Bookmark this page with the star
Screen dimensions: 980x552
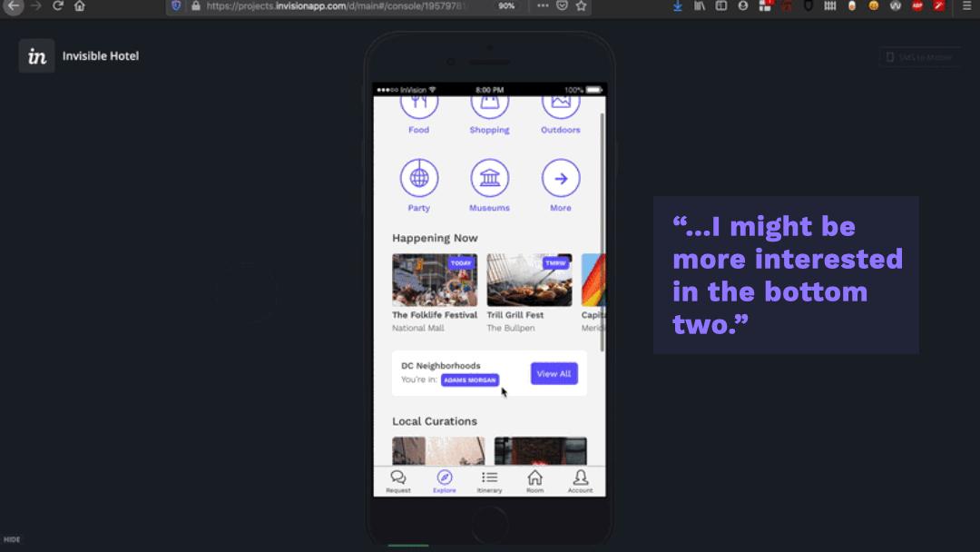(582, 6)
